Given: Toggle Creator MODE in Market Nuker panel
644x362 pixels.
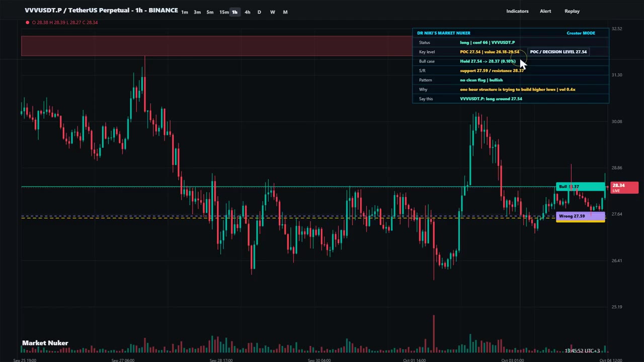Looking at the screenshot, I should [581, 33].
